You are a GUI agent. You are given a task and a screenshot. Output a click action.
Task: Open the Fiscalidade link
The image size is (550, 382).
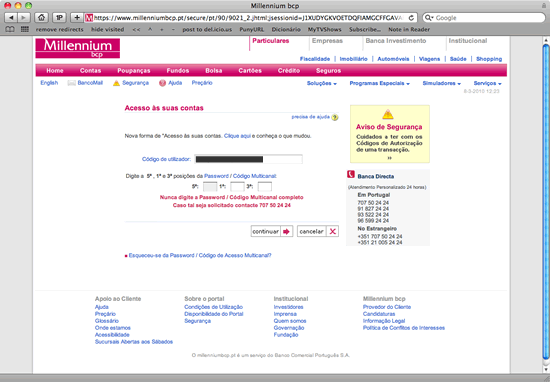pos(315,59)
